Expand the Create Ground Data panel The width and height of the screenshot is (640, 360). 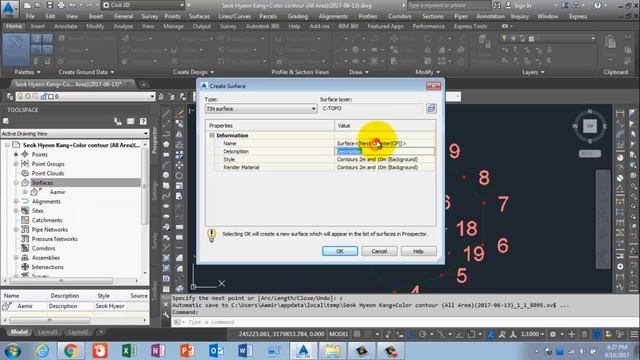(x=86, y=72)
